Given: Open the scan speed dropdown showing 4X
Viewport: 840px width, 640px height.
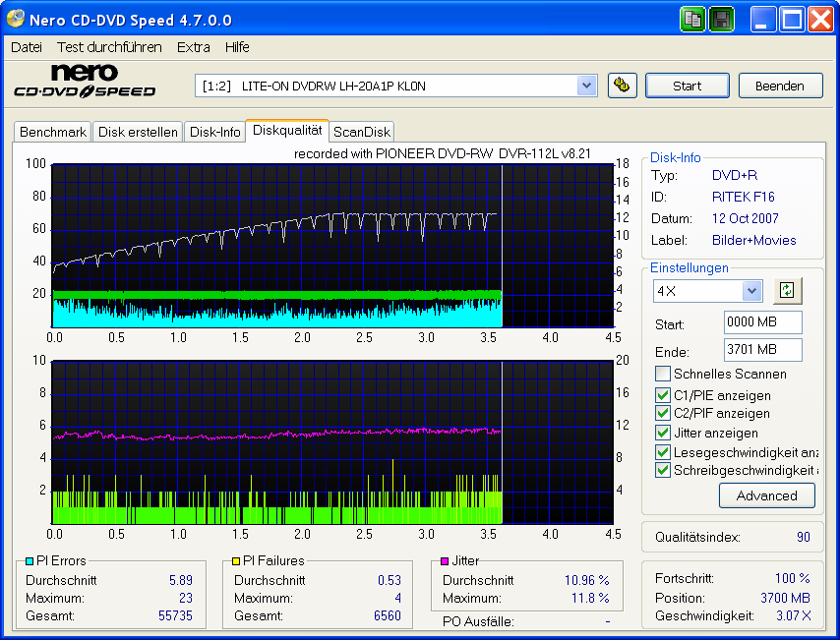Looking at the screenshot, I should [x=753, y=290].
